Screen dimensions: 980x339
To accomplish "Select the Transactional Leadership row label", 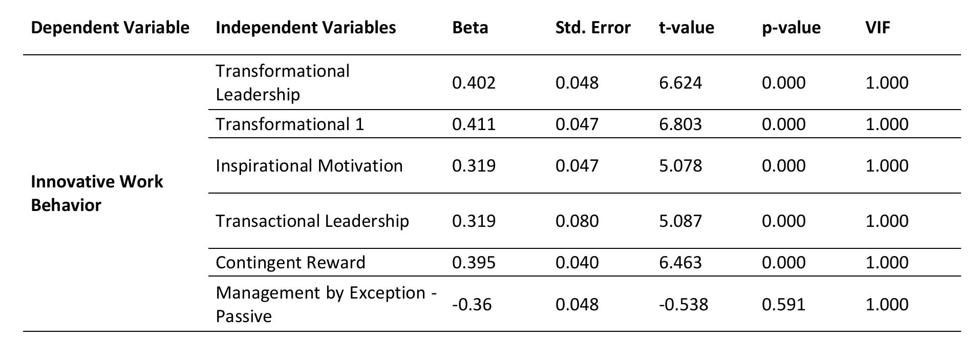I will pos(312,221).
